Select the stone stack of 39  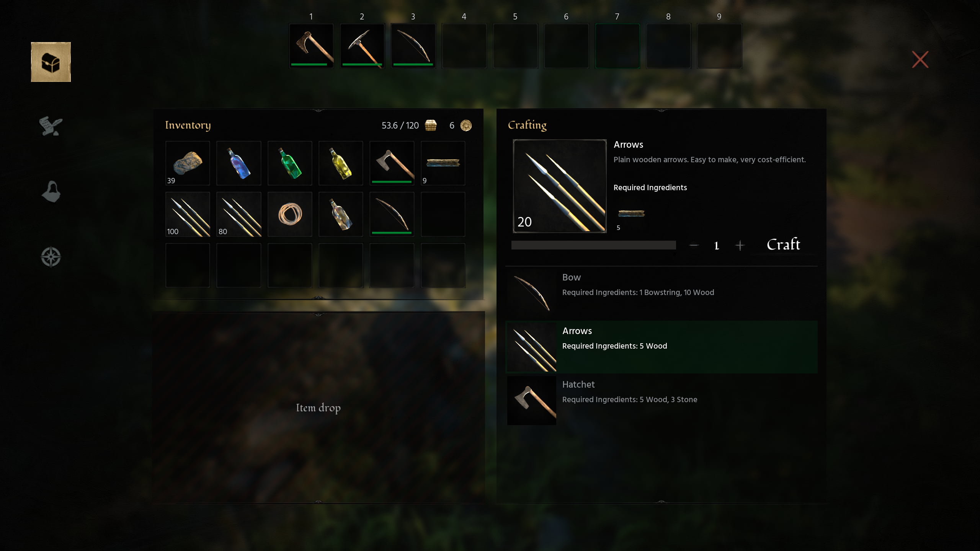coord(188,163)
